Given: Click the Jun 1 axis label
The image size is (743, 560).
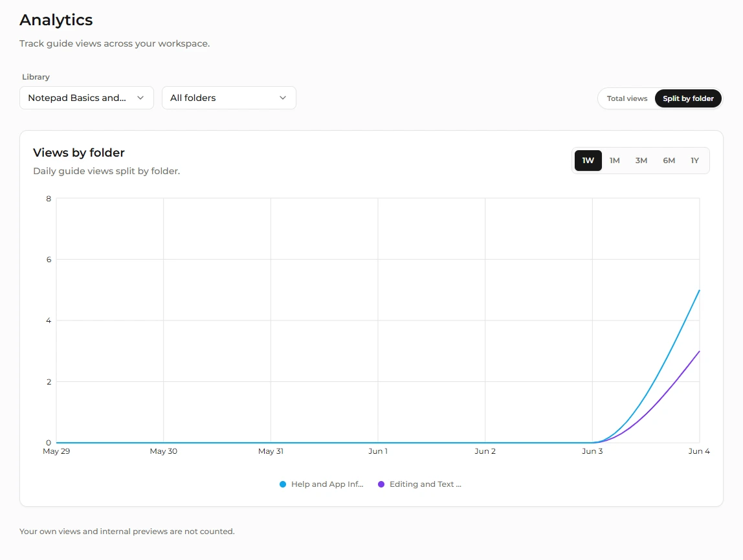Looking at the screenshot, I should click(378, 451).
